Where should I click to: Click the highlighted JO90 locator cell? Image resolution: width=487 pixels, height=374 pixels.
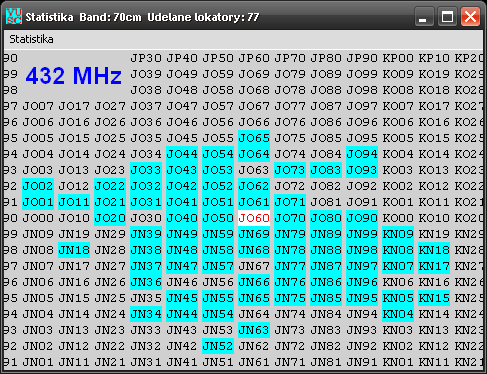click(x=362, y=218)
